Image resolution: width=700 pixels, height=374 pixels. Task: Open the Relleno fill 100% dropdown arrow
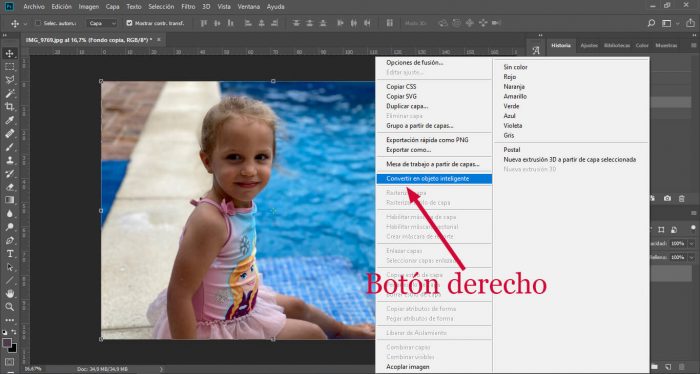692,258
